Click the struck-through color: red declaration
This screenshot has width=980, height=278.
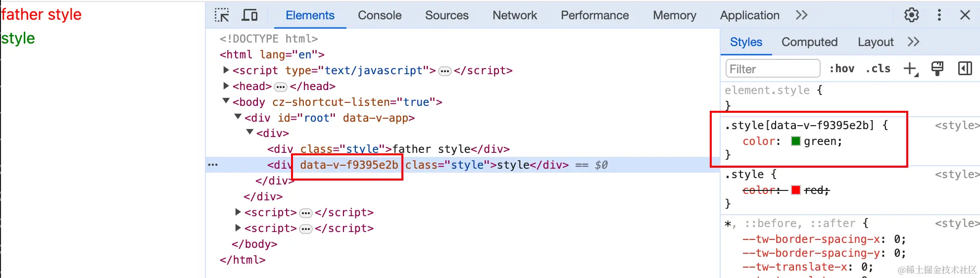tap(786, 190)
